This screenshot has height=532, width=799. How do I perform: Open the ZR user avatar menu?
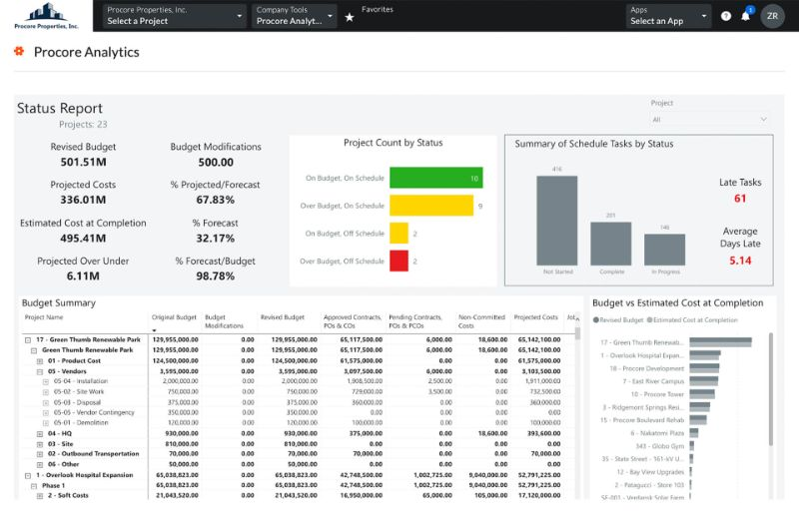pyautogui.click(x=772, y=16)
